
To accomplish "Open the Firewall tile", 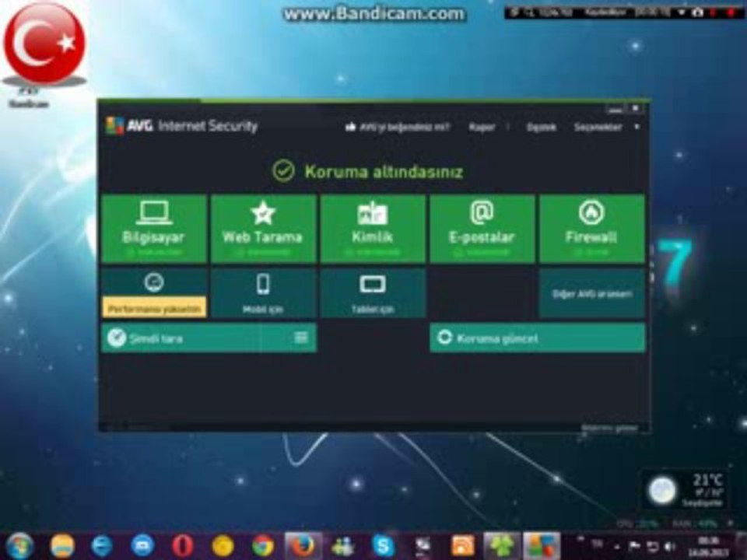I will [x=591, y=229].
